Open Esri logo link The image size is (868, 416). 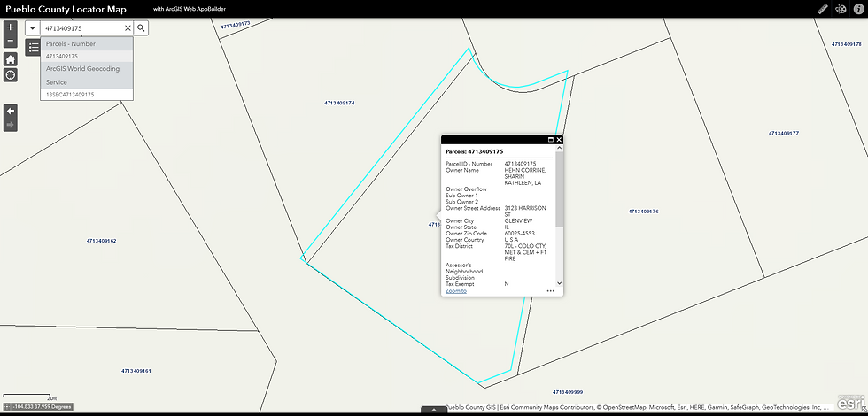point(851,402)
